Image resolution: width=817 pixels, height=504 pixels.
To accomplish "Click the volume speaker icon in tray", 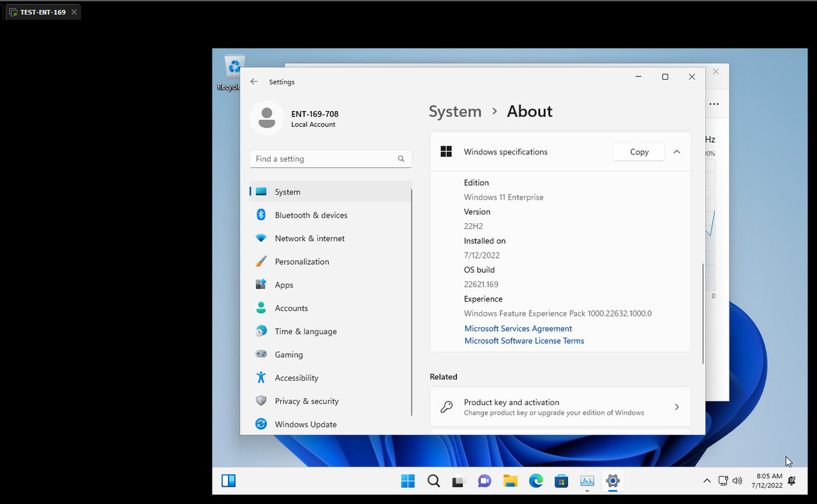I will click(738, 481).
